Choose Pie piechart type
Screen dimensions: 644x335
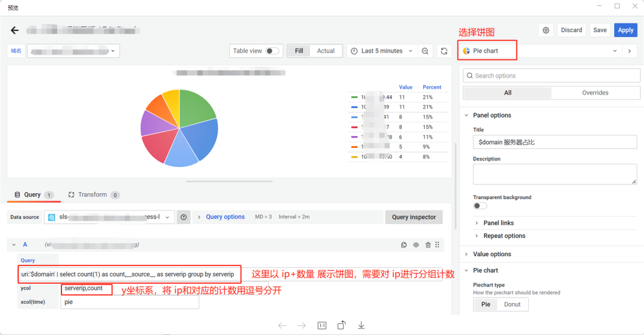click(x=485, y=304)
